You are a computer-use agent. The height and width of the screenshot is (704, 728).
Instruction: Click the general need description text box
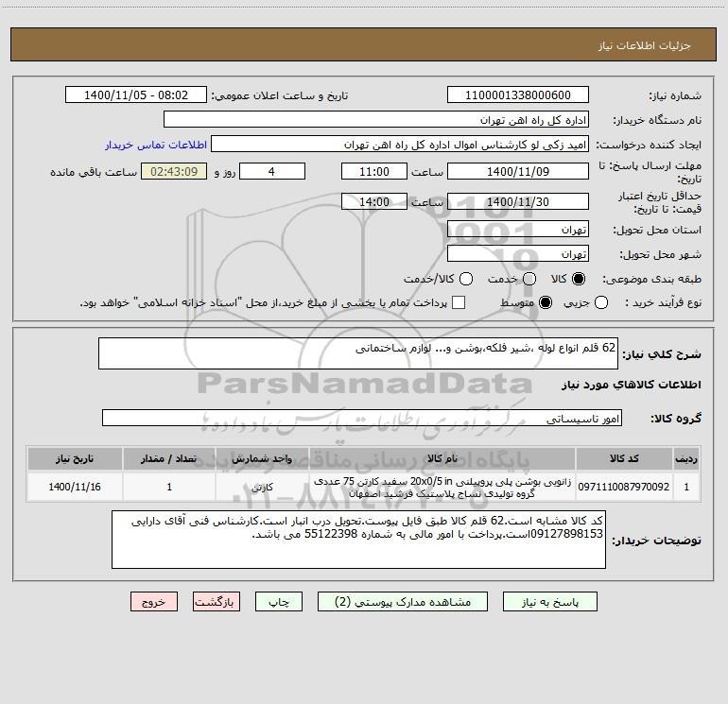(x=358, y=353)
